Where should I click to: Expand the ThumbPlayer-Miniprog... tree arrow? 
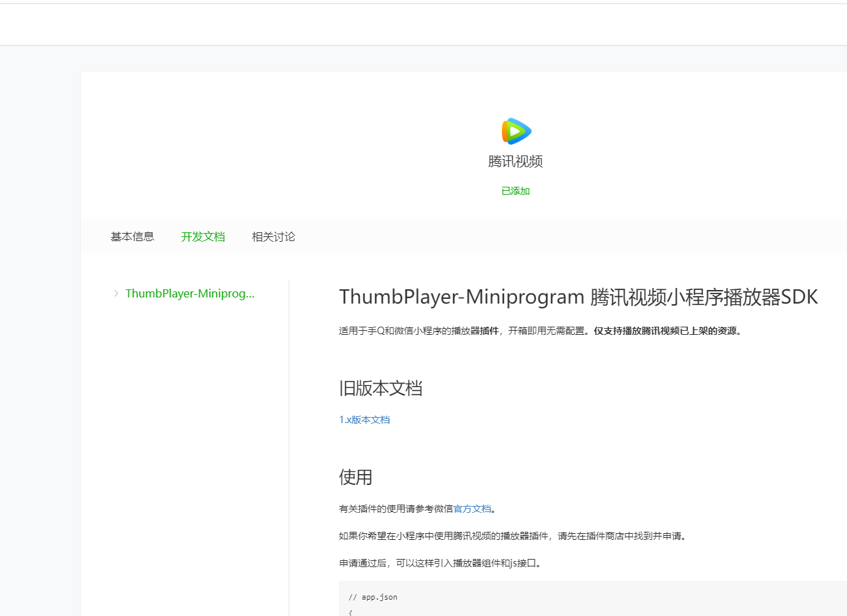click(116, 293)
